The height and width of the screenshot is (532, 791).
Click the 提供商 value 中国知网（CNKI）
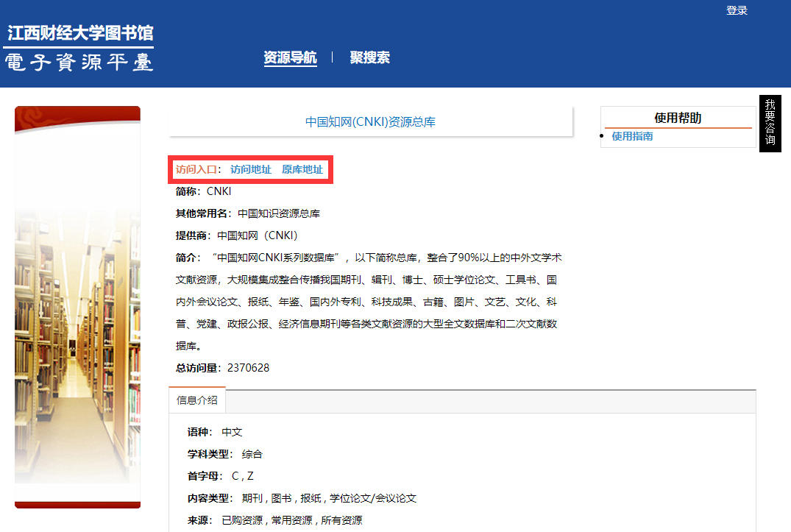pyautogui.click(x=257, y=236)
